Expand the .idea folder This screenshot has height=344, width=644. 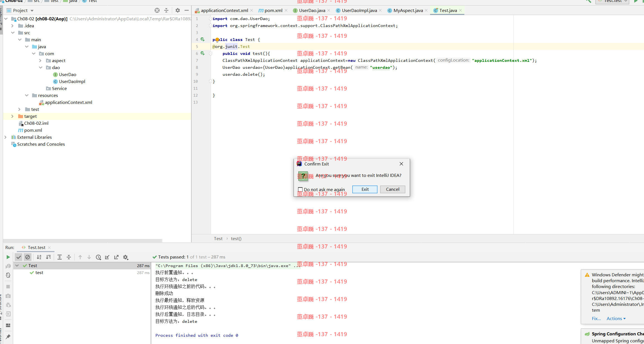coord(12,26)
